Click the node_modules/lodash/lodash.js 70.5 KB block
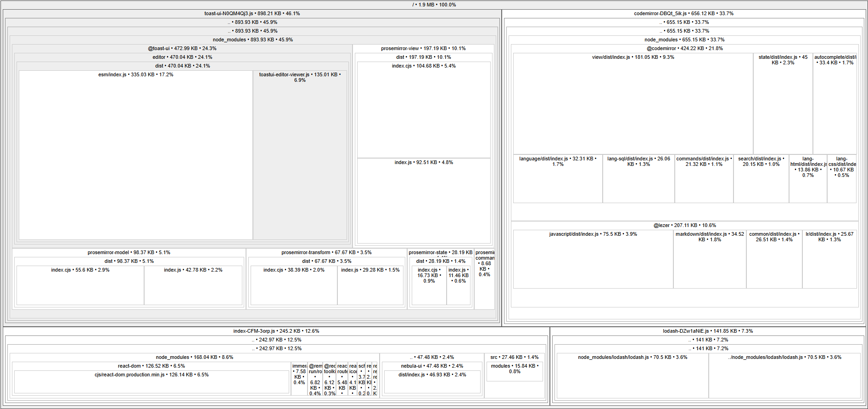 pos(633,375)
